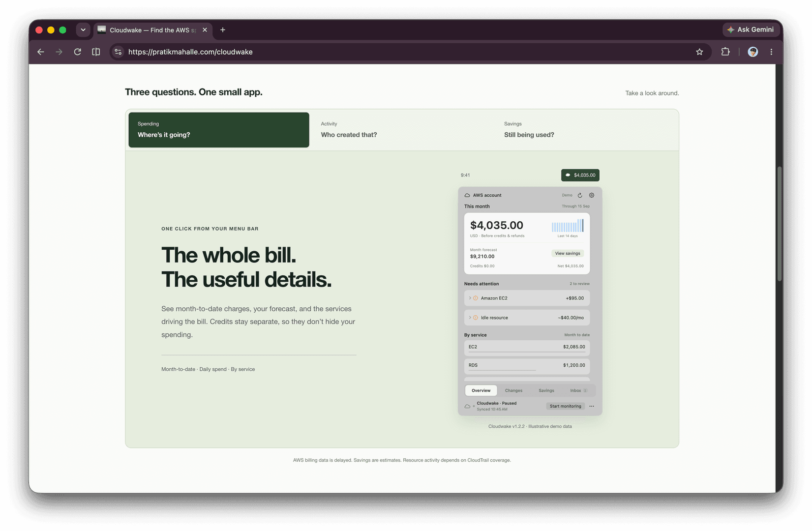Open the Savings tab in the widget
812x531 pixels.
pyautogui.click(x=546, y=390)
